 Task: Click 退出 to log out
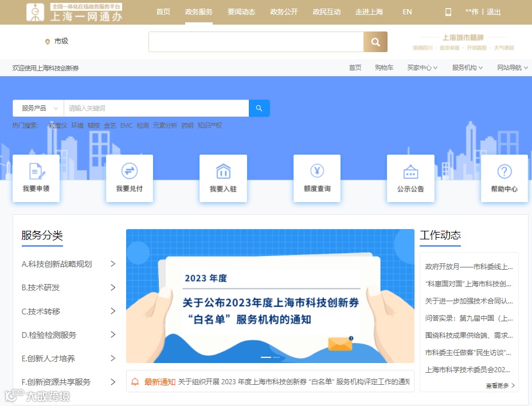[494, 12]
